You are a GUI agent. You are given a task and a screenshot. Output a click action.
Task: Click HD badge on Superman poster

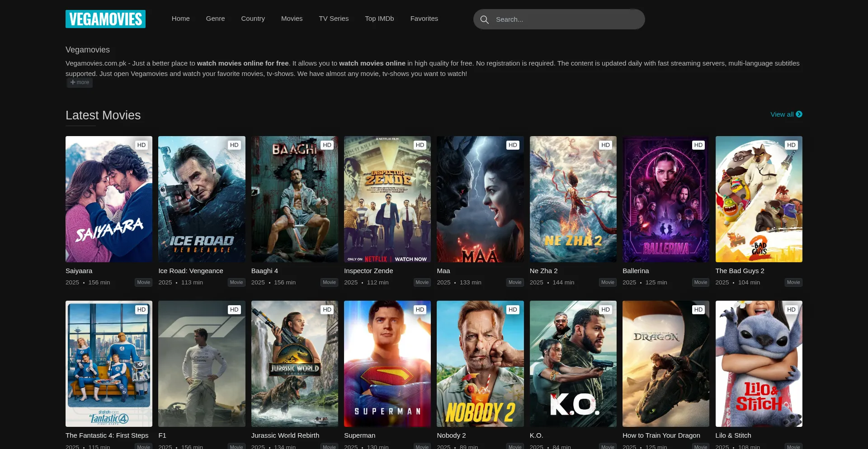coord(420,310)
